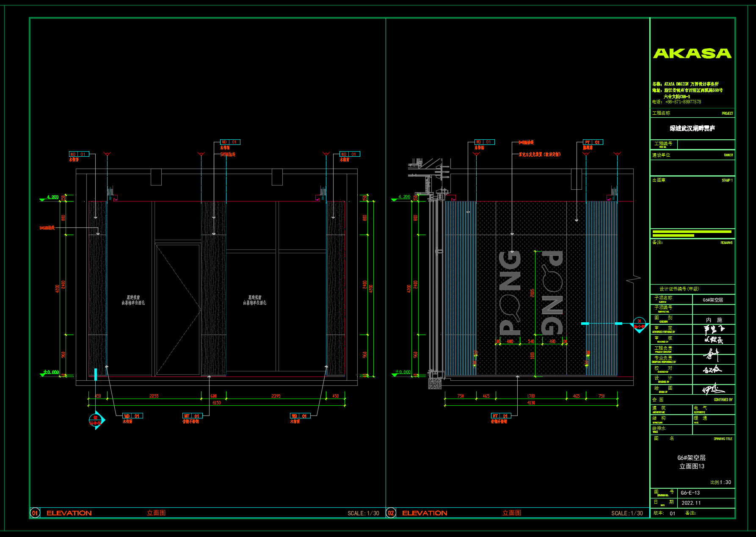
Task: Click the 540 dimension below the PONG graphics
Action: coord(531,341)
